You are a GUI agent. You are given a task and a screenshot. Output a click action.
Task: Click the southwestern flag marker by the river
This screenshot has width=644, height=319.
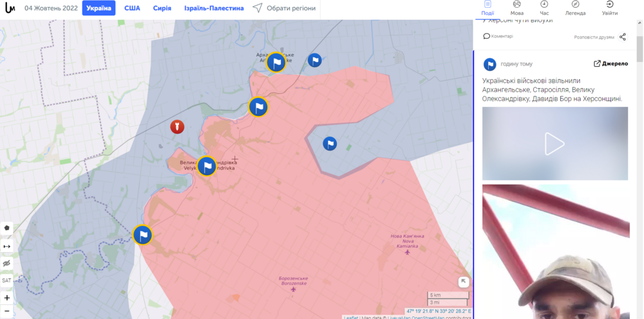143,235
